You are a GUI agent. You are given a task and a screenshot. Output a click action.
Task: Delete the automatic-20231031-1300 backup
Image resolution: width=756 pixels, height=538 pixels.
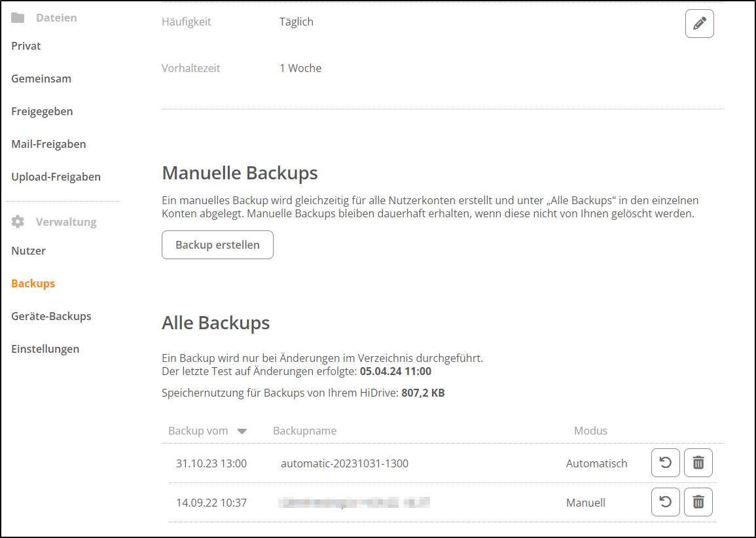698,463
